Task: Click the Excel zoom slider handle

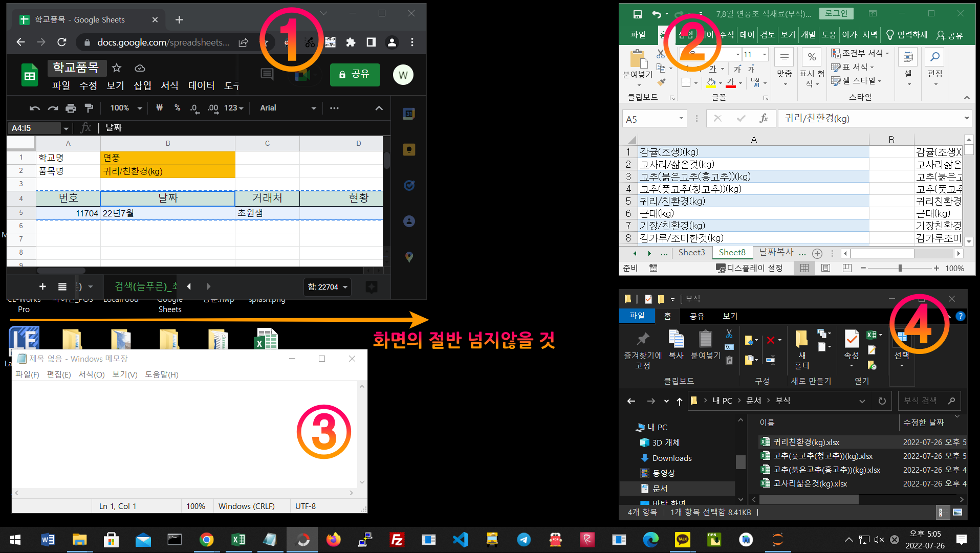Action: (900, 268)
